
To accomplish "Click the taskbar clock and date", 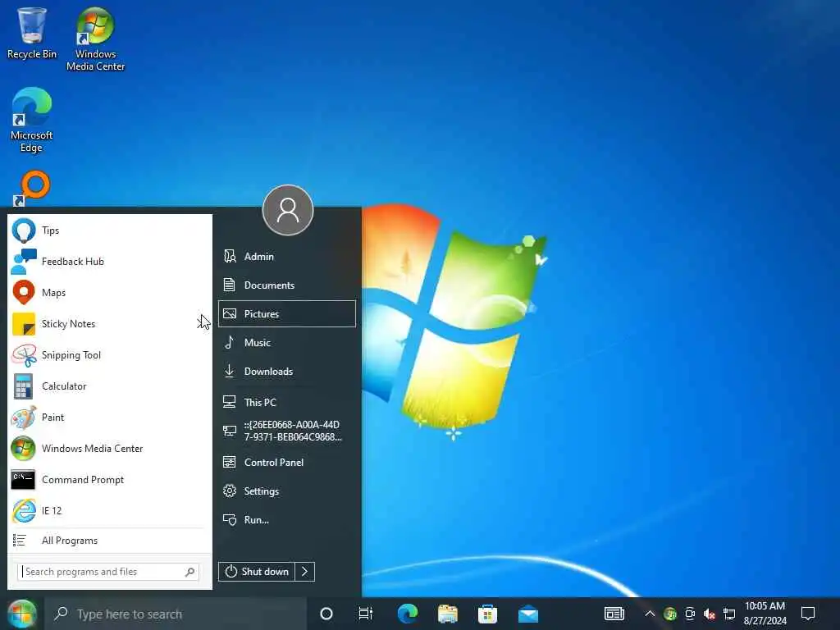I will (765, 614).
